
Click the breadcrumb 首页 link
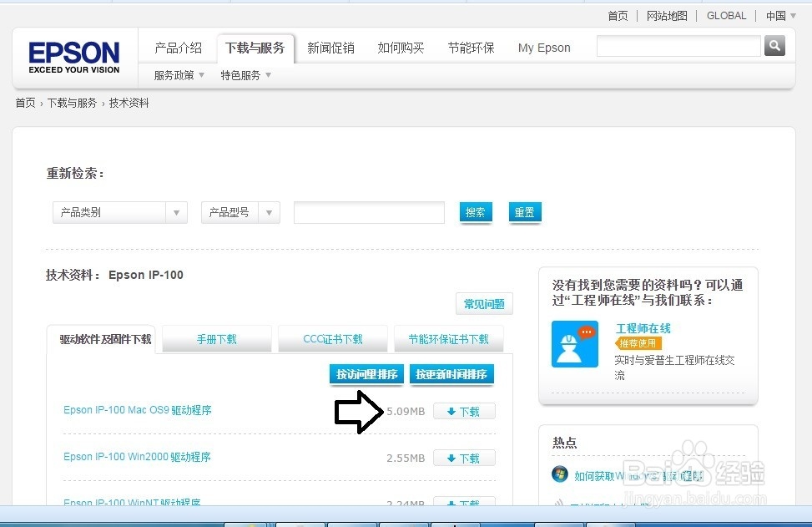click(25, 103)
